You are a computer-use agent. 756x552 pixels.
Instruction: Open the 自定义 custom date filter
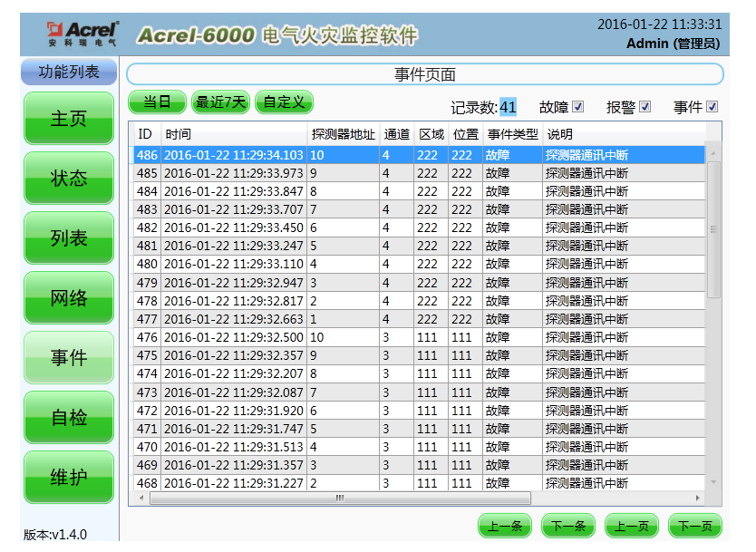284,102
